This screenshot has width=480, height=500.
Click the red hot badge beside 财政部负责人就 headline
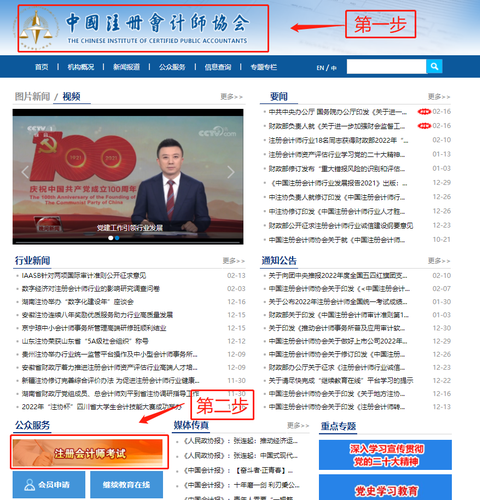tap(424, 126)
